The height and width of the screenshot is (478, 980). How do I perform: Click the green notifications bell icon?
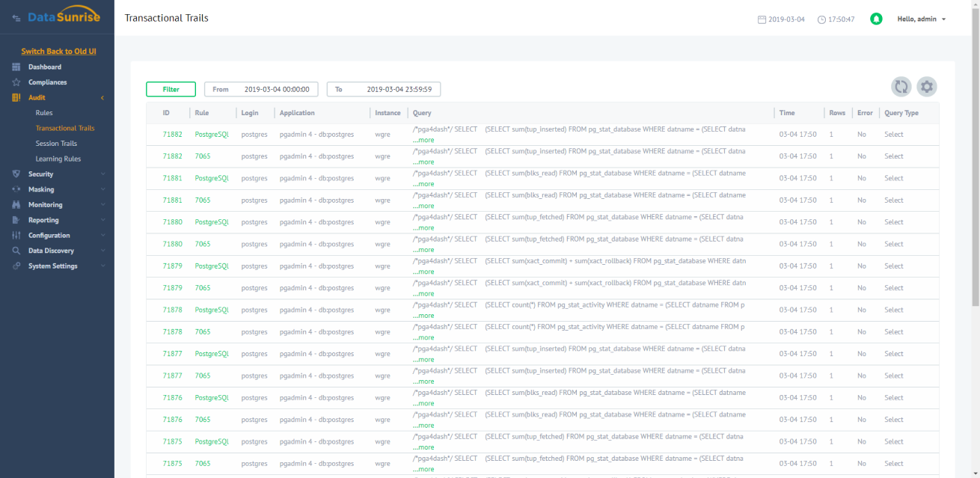[876, 19]
